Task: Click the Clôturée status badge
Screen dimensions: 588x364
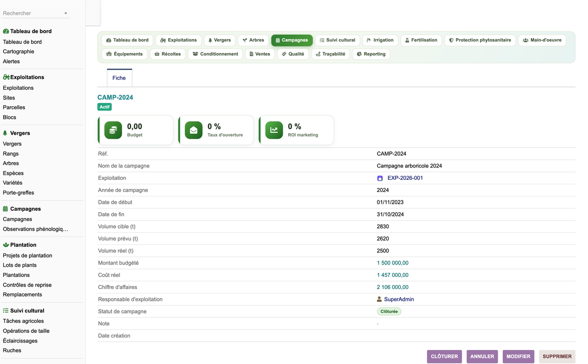Action: tap(389, 312)
